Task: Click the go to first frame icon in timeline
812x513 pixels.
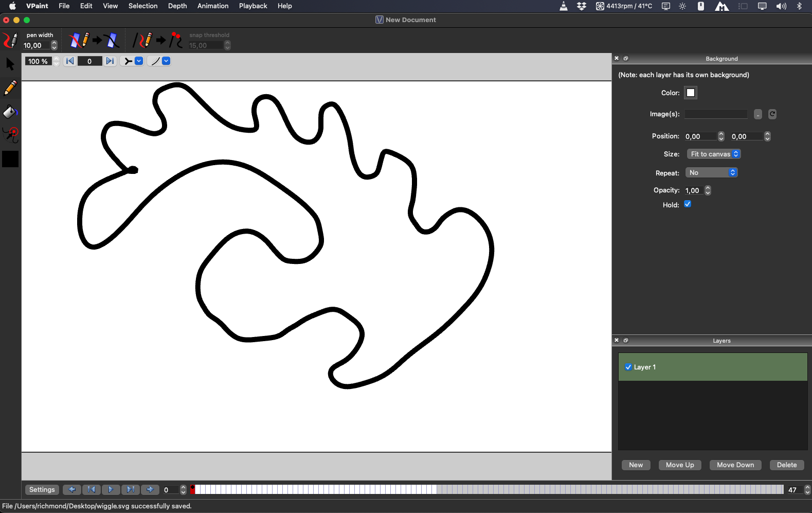Action: 92,490
